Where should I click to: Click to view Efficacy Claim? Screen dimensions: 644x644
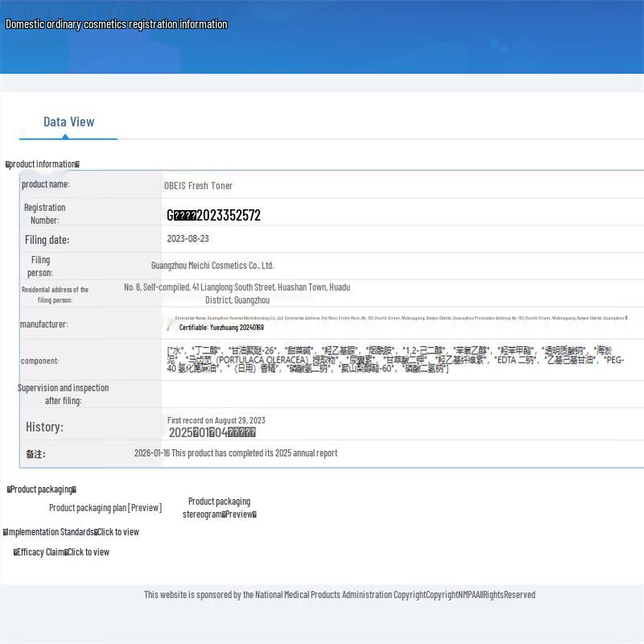61,552
